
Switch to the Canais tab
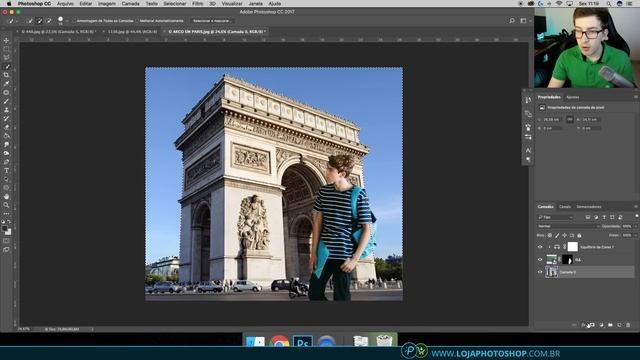(x=565, y=207)
